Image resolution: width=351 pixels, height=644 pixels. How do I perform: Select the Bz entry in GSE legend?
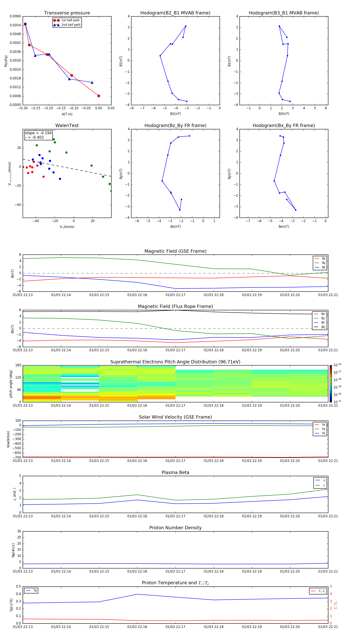point(320,267)
